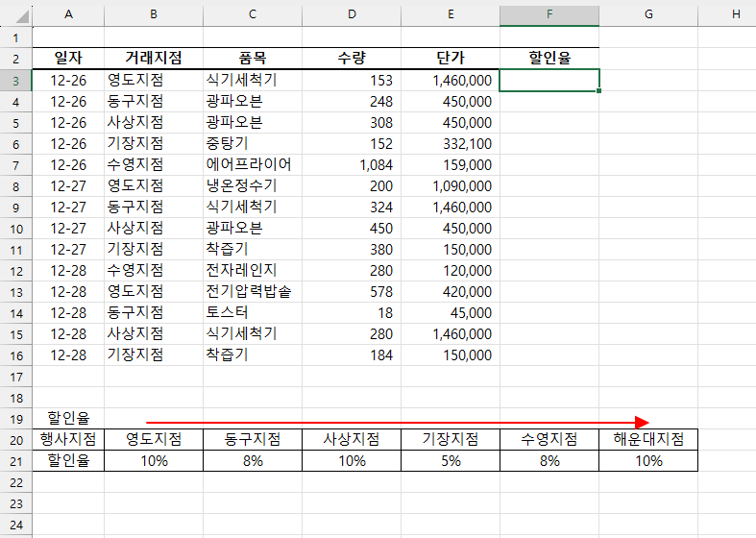756x538 pixels.
Task: Select row 21 header
Action: [16, 461]
